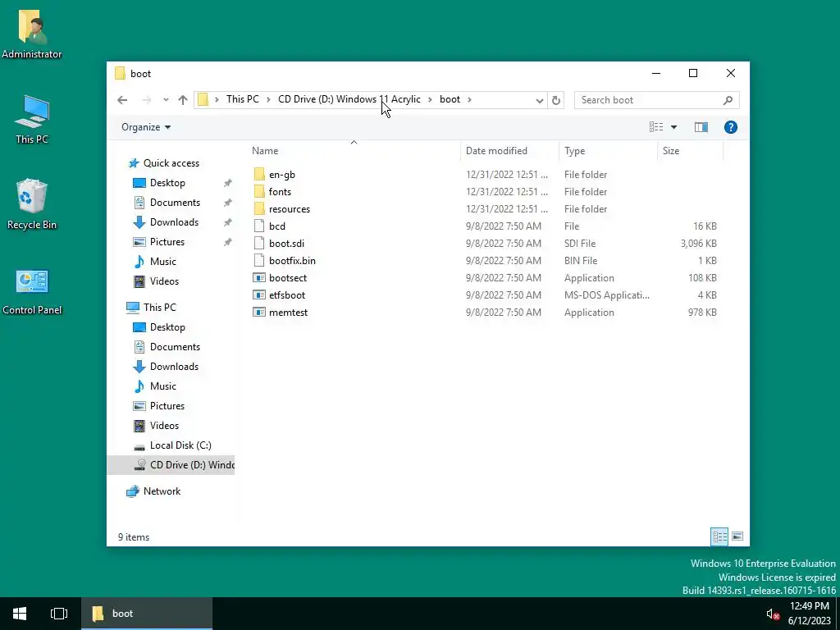Click CD Drive (D:) breadcrumb segment

[x=349, y=99]
